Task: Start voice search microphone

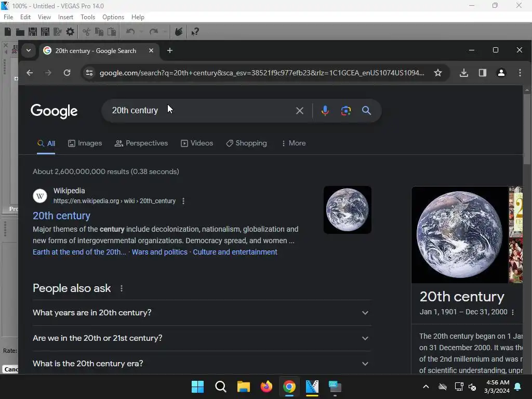Action: (325, 111)
